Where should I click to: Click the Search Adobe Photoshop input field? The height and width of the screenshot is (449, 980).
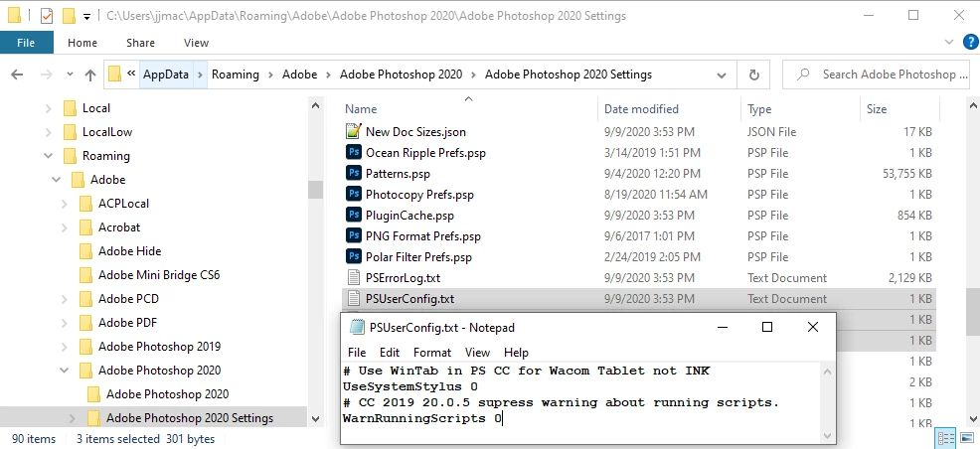point(878,75)
